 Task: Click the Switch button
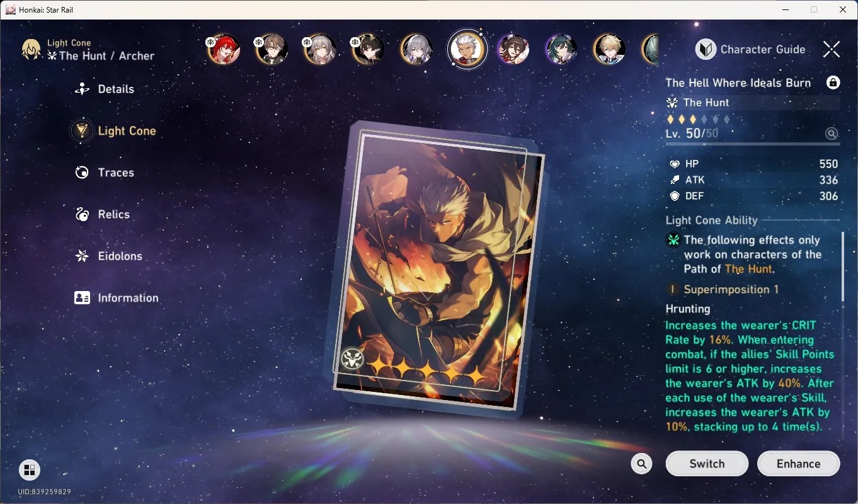click(707, 464)
